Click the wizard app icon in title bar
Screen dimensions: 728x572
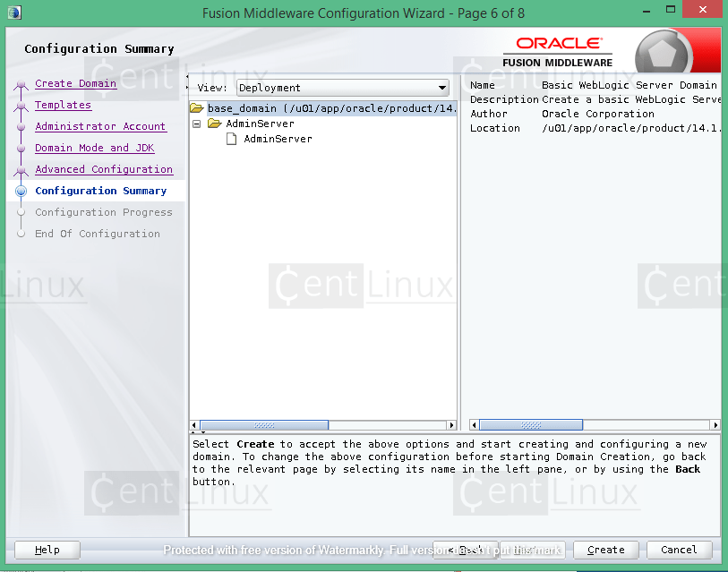(x=14, y=13)
